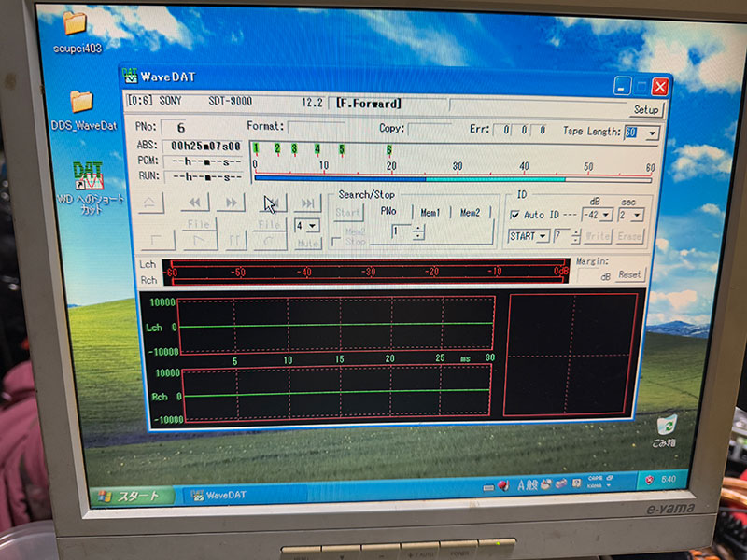Click the Margin Reset button
The image size is (747, 560).
(629, 274)
